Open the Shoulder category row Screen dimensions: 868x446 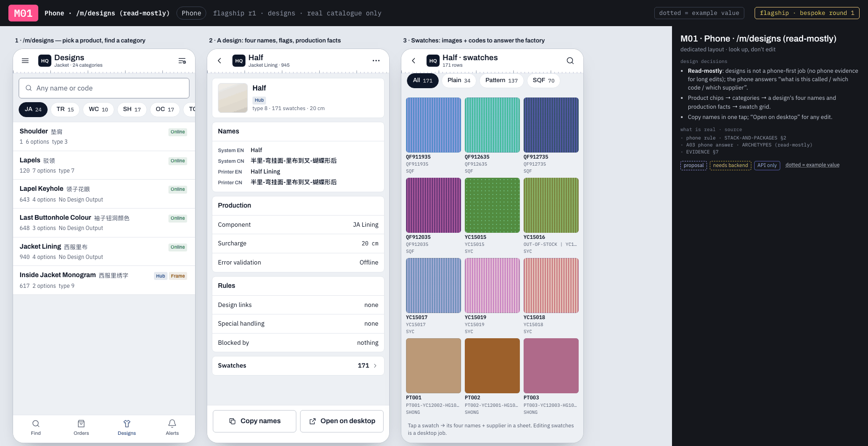coord(104,136)
